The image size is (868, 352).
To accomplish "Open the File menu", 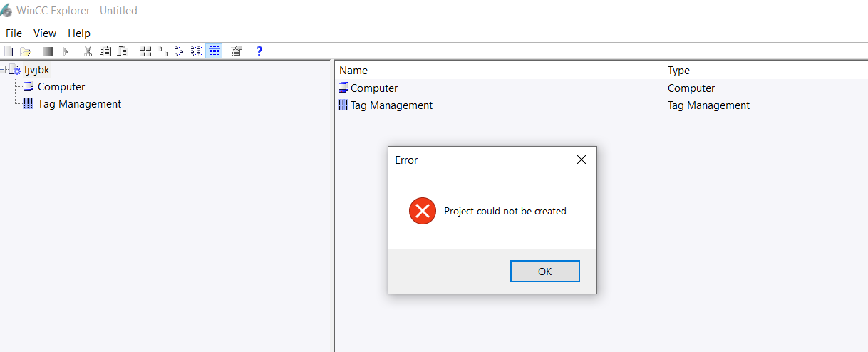I will pyautogui.click(x=14, y=33).
